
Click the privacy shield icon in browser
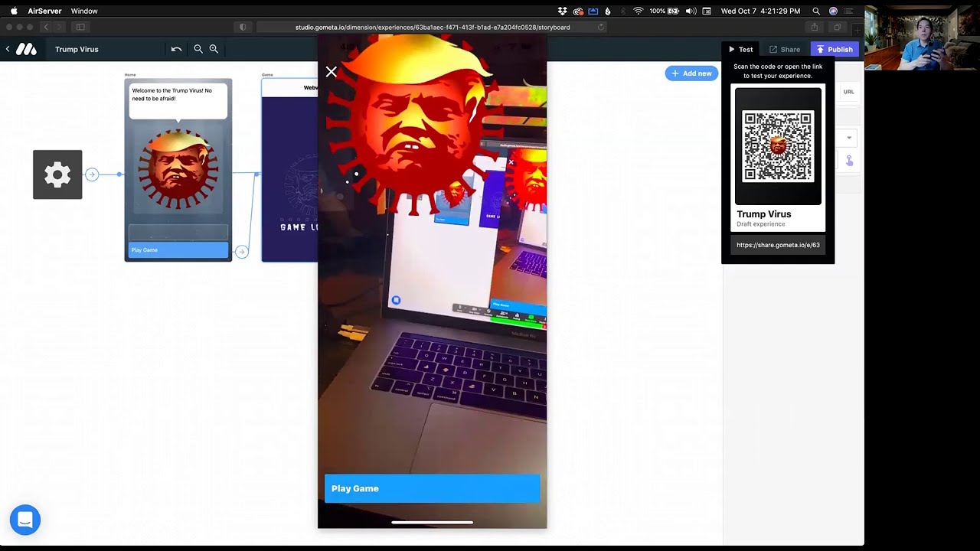point(243,27)
